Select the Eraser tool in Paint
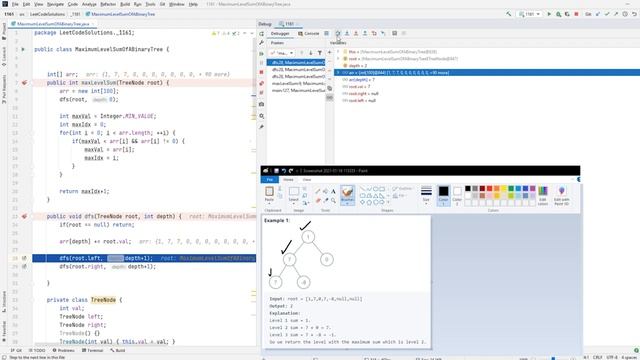 [x=318, y=200]
